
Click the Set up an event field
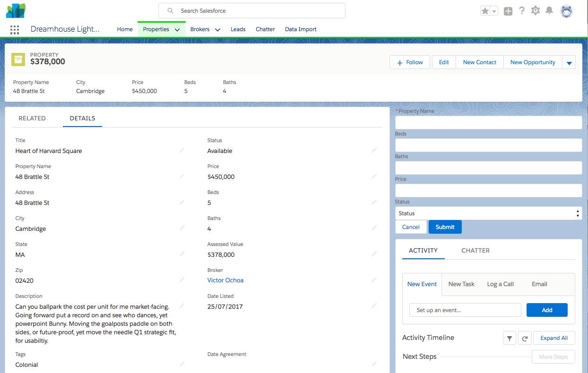pos(465,310)
